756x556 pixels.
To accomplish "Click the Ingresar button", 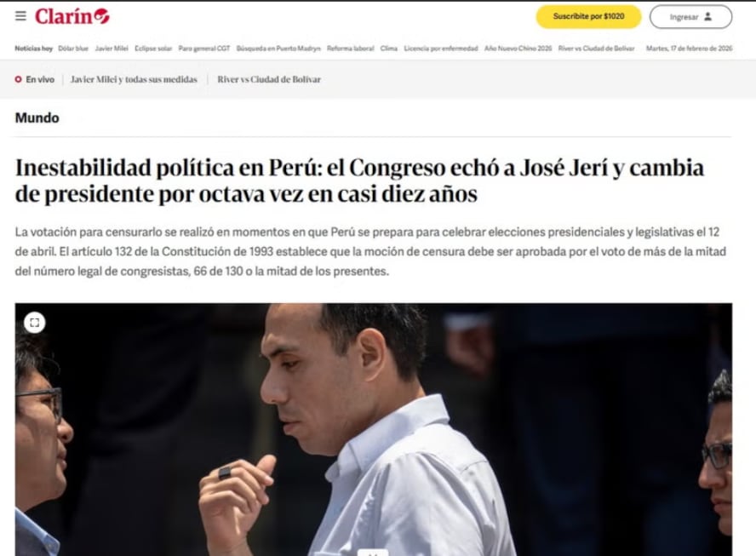I will [x=690, y=17].
